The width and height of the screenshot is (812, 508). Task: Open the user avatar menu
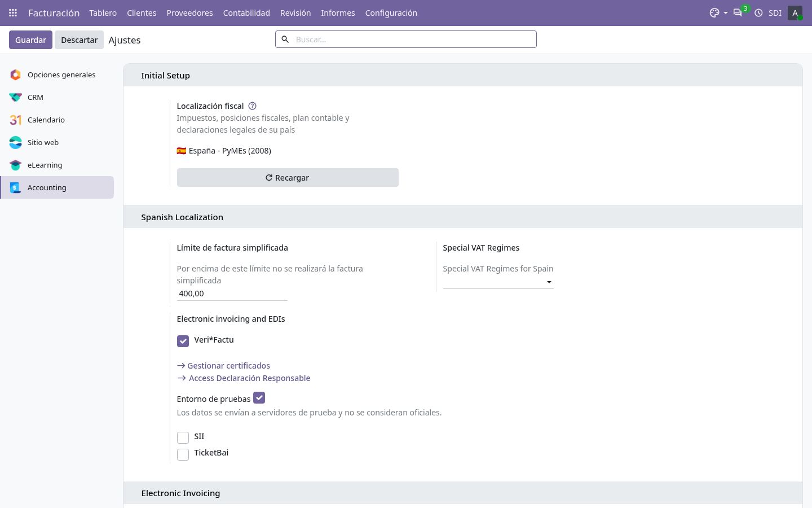(x=795, y=12)
